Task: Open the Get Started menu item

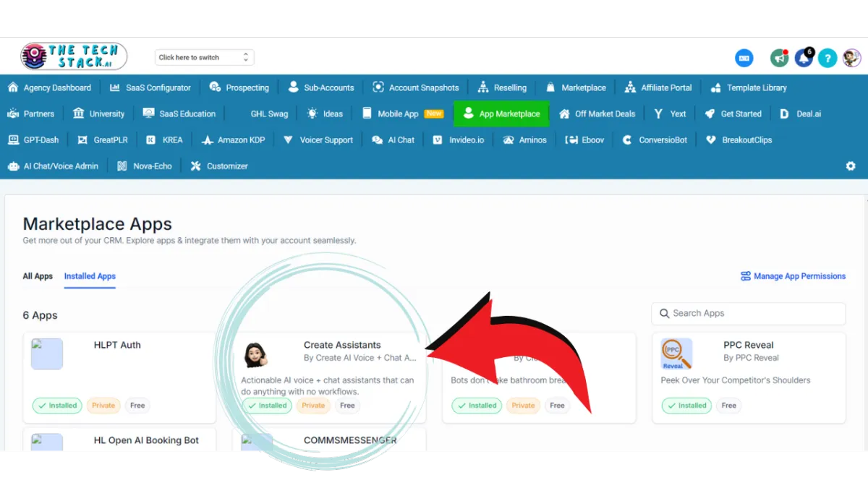Action: (733, 114)
